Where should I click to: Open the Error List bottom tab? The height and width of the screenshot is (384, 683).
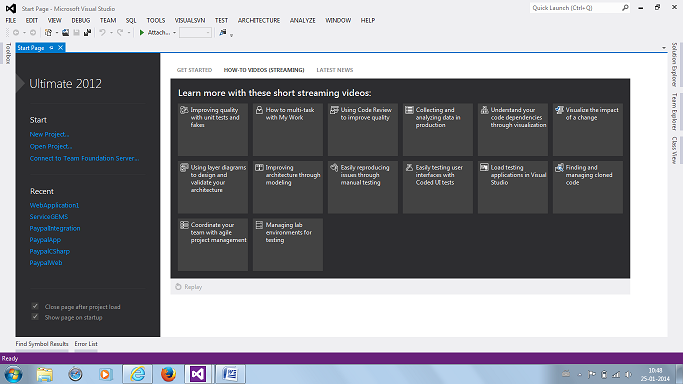86,344
